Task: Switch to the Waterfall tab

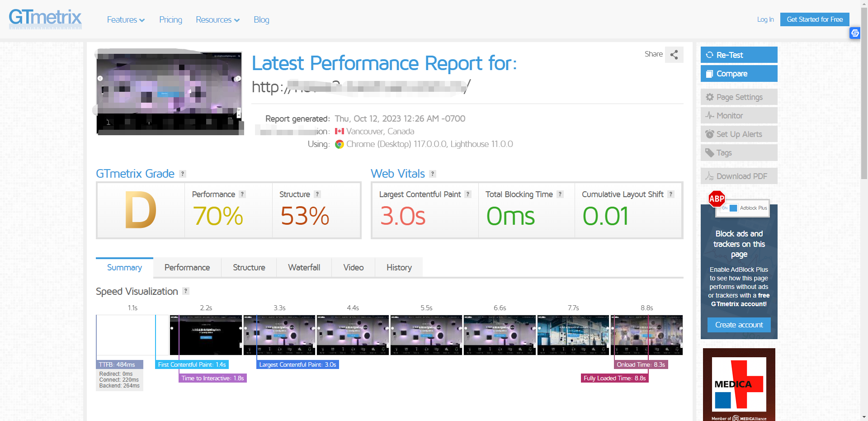Action: click(x=304, y=268)
